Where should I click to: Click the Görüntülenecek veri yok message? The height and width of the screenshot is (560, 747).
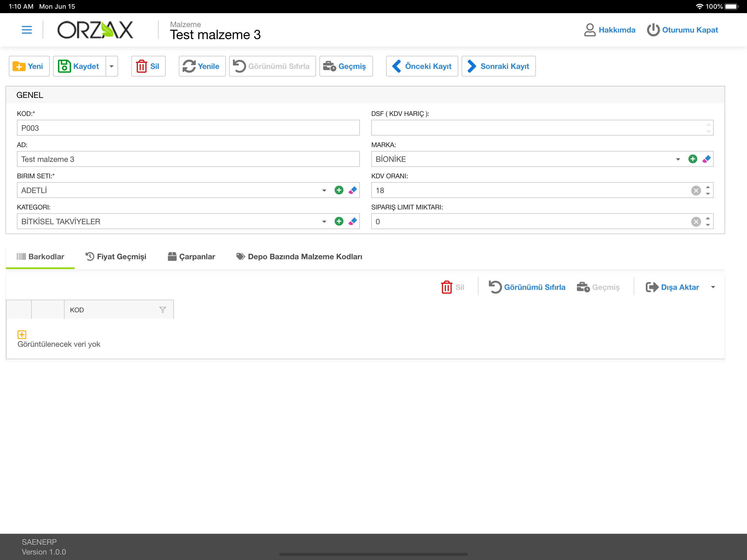(59, 344)
